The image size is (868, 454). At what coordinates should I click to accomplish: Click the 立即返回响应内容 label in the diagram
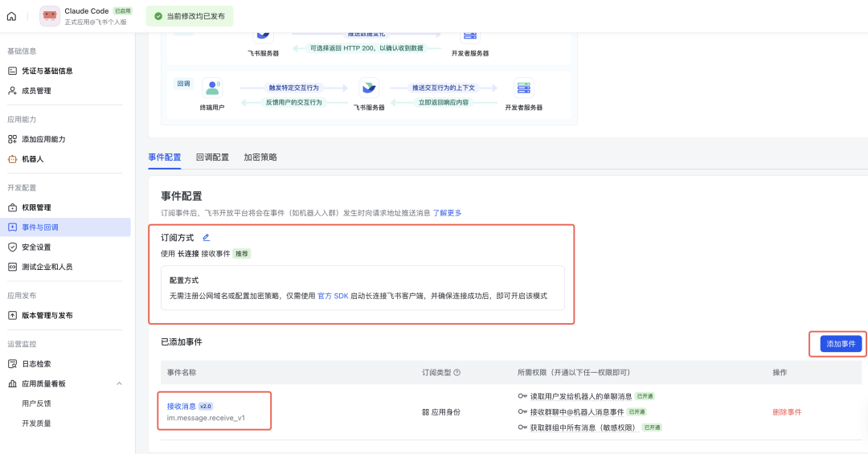pos(444,102)
